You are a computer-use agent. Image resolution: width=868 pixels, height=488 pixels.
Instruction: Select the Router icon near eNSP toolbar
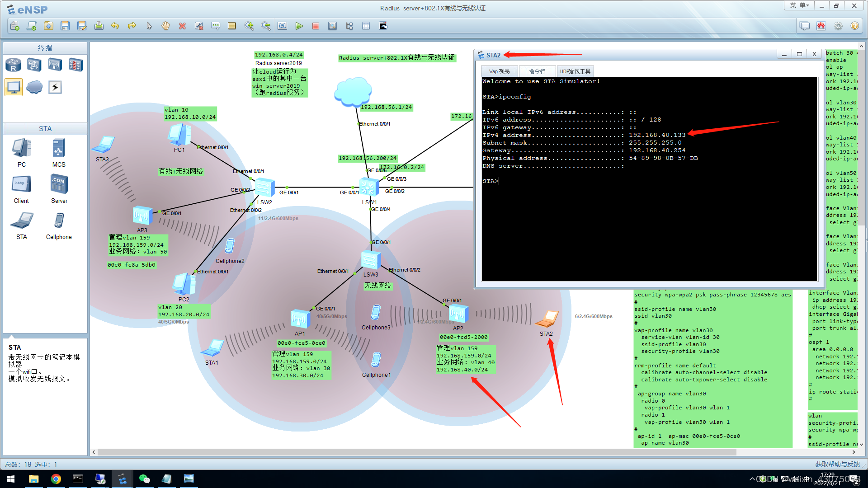(13, 65)
